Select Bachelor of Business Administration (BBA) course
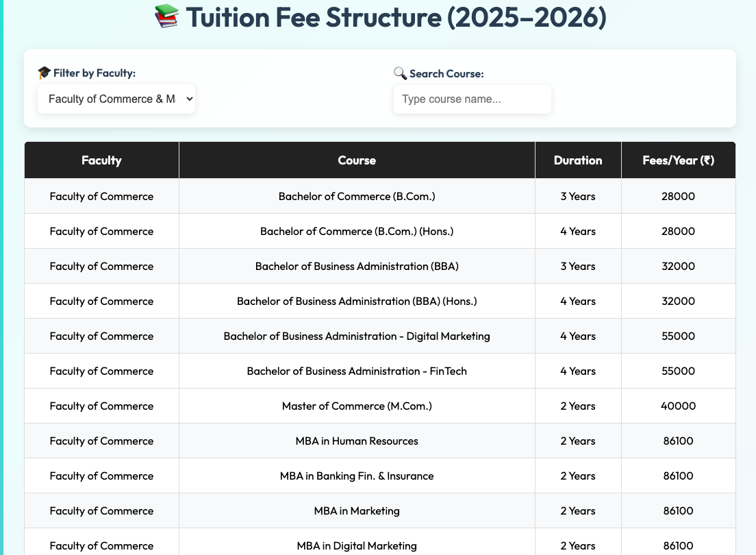 (x=357, y=267)
